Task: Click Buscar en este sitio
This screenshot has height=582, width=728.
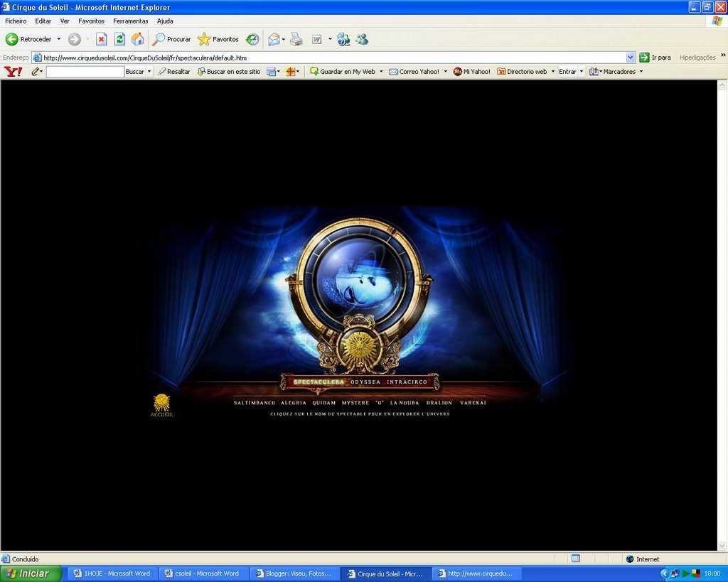Action: coord(229,72)
